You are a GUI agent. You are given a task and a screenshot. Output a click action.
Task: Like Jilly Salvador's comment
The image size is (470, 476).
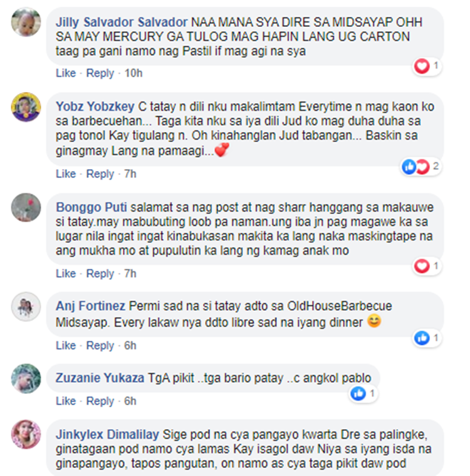pyautogui.click(x=66, y=73)
